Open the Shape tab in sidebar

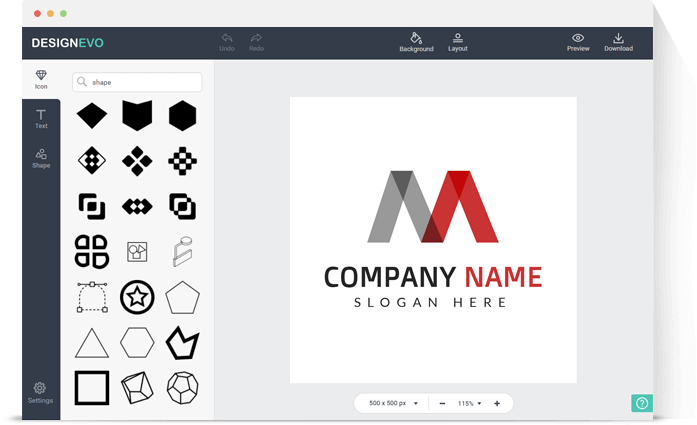point(41,154)
